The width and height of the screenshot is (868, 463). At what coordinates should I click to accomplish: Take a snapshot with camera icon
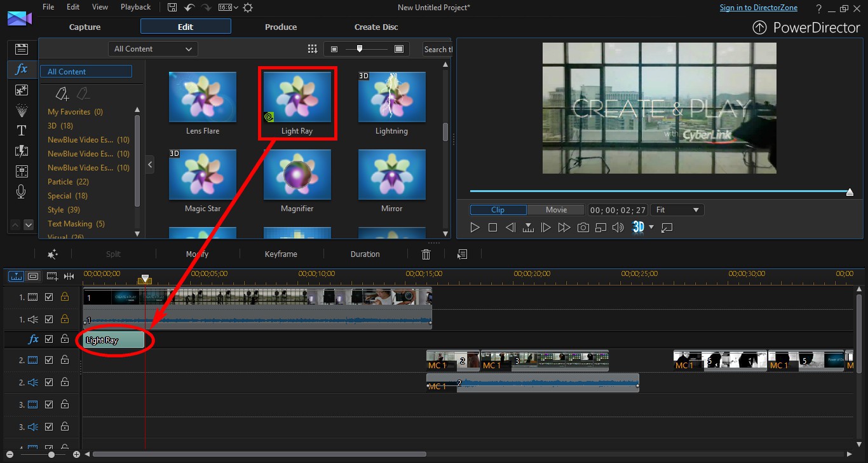[x=583, y=228]
